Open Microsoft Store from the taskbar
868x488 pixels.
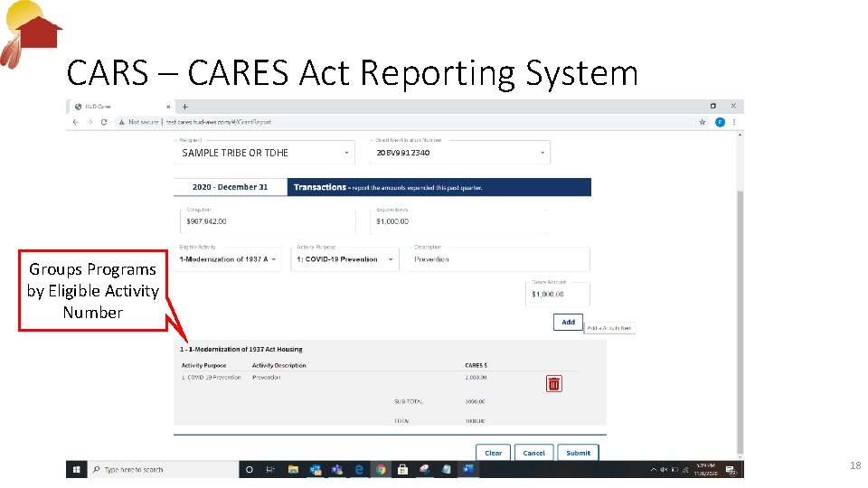tap(402, 469)
